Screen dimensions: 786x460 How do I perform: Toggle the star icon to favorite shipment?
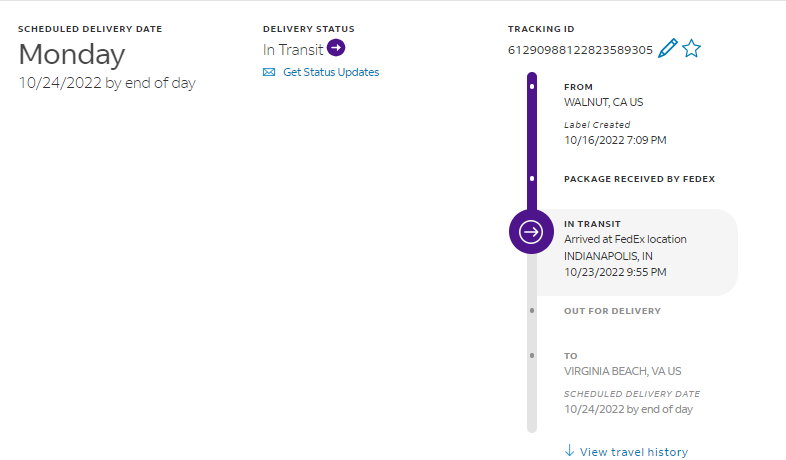[692, 49]
